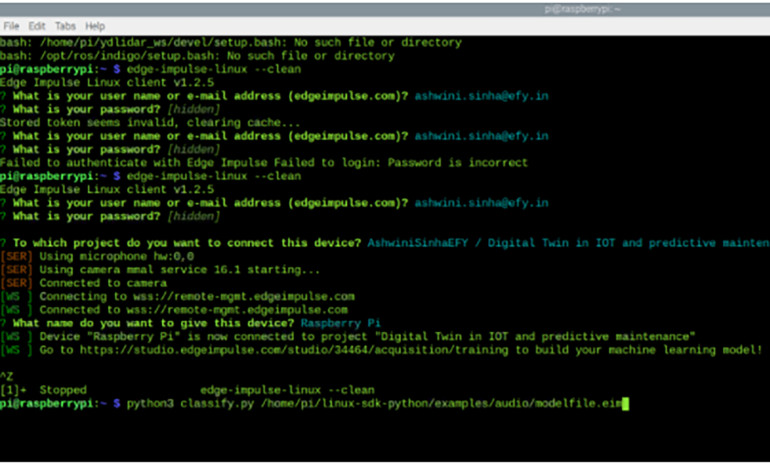The width and height of the screenshot is (770, 465).
Task: Open the File menu
Action: pos(11,26)
